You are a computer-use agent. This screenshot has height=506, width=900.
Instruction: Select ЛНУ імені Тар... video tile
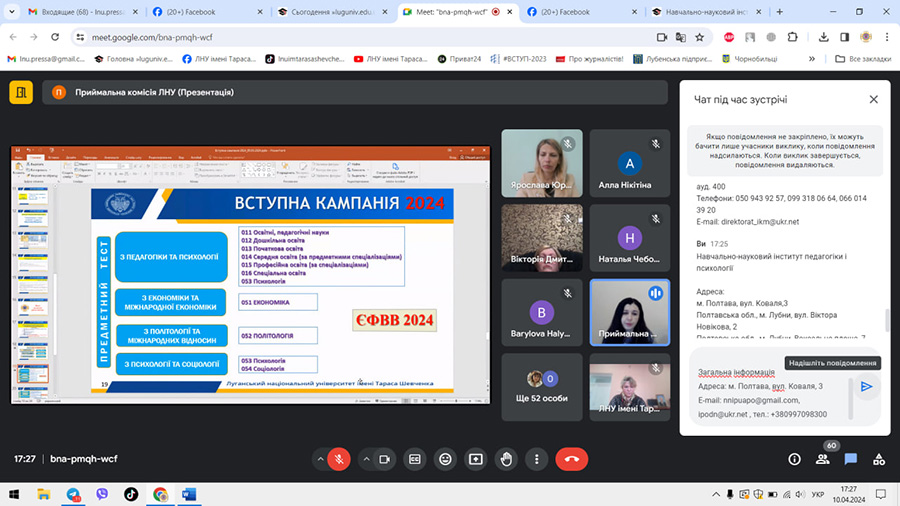tap(630, 387)
